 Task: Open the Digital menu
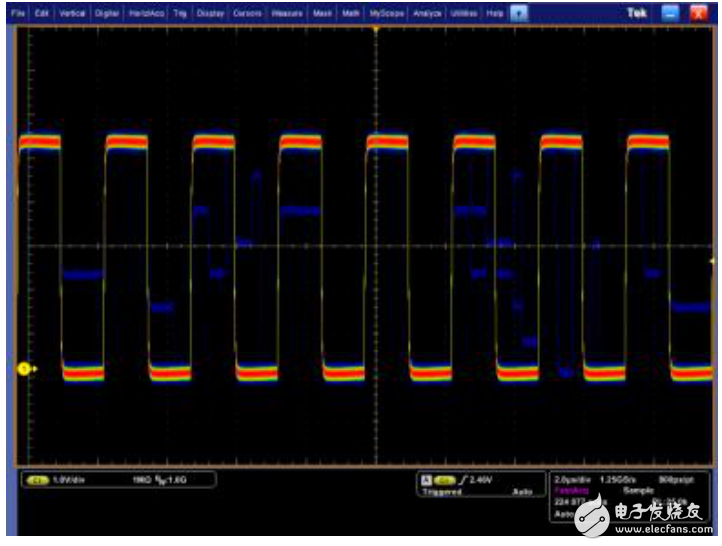click(106, 15)
